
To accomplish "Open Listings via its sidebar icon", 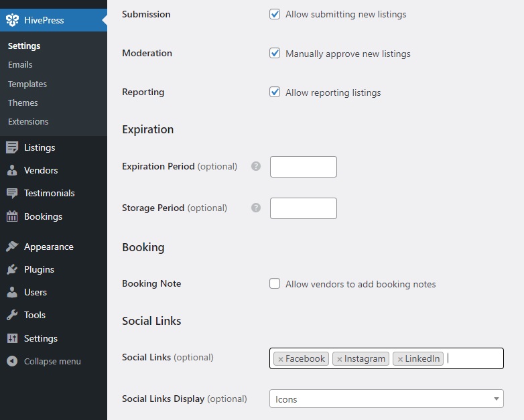I will pos(12,147).
